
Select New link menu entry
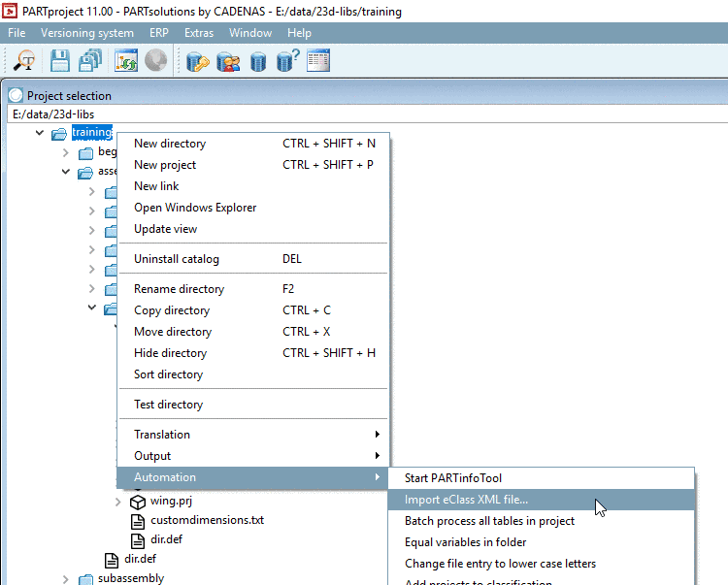(x=253, y=186)
